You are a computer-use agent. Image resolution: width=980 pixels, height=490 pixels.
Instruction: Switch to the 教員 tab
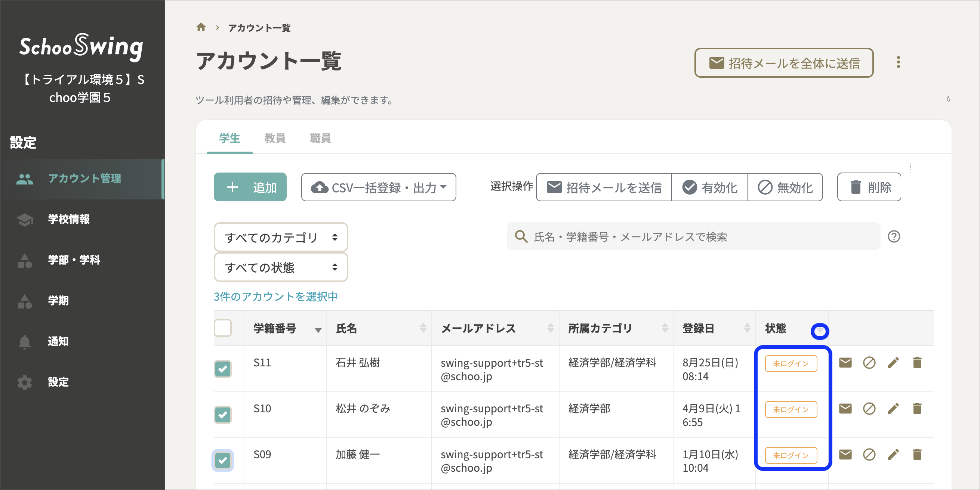(x=275, y=138)
